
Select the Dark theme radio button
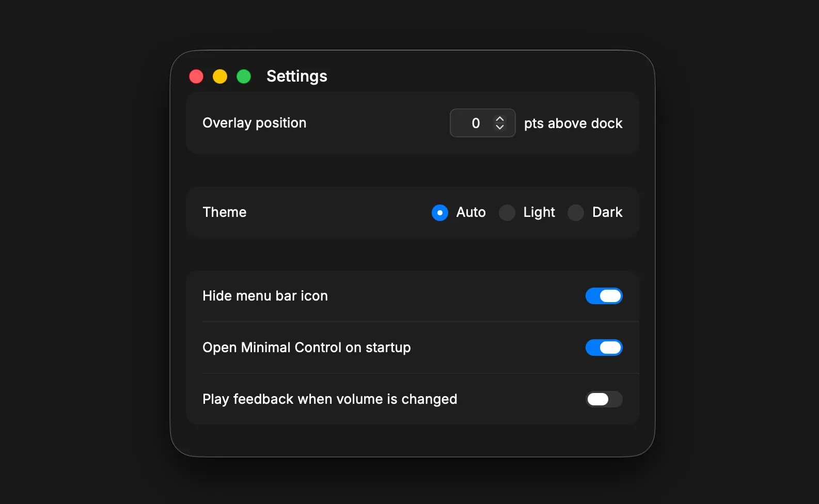(x=576, y=212)
